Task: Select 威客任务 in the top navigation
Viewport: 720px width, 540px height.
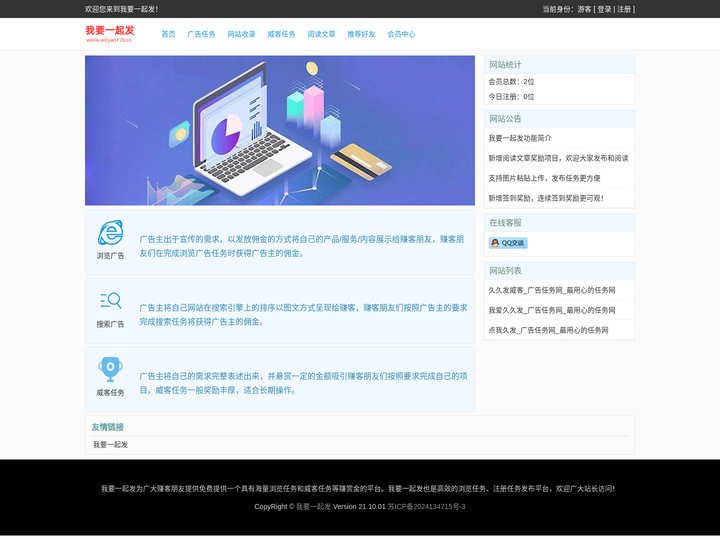Action: 281,34
